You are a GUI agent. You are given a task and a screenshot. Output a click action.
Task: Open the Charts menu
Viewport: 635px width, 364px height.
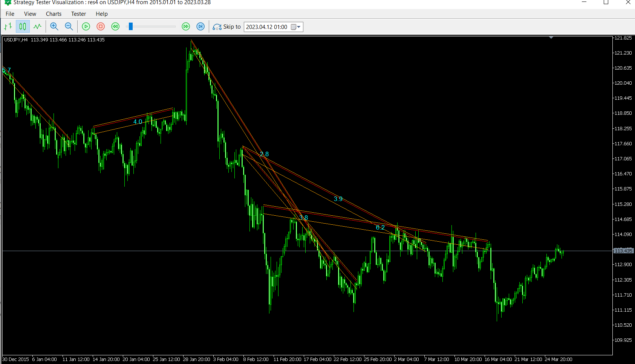(54, 14)
